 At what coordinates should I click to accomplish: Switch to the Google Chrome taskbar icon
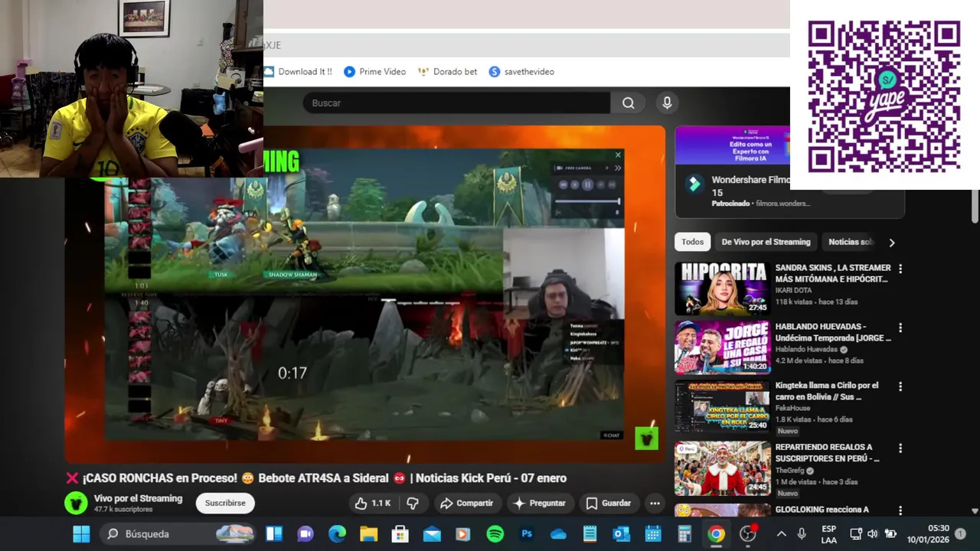coord(716,534)
